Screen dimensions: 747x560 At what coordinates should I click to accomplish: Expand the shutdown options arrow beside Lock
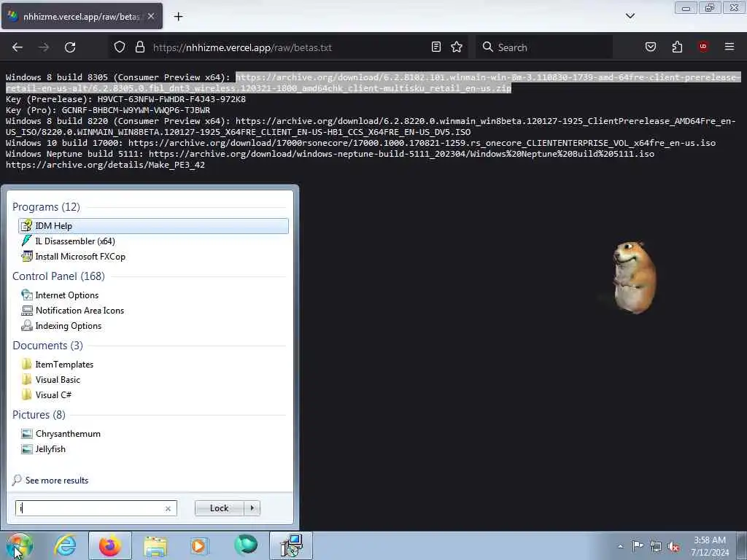(x=252, y=508)
